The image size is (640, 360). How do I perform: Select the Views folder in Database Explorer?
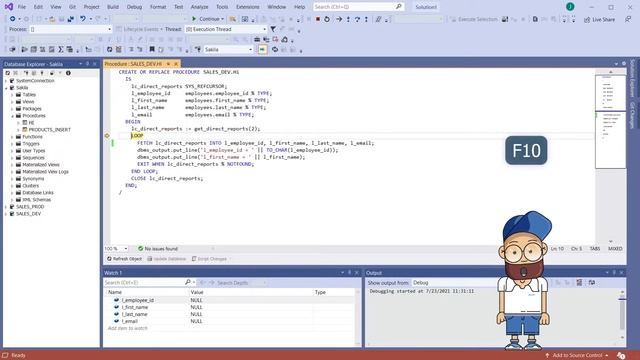tap(28, 102)
